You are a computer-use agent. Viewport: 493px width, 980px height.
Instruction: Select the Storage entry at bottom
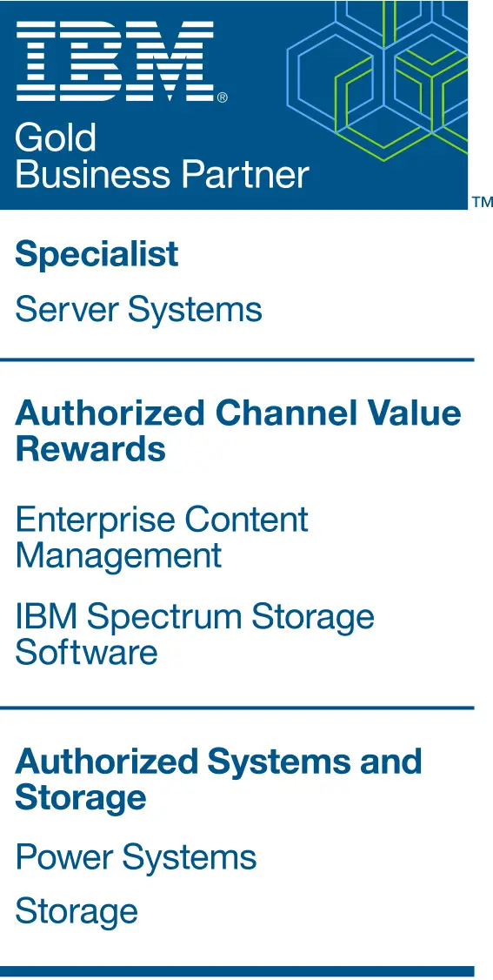pyautogui.click(x=77, y=910)
